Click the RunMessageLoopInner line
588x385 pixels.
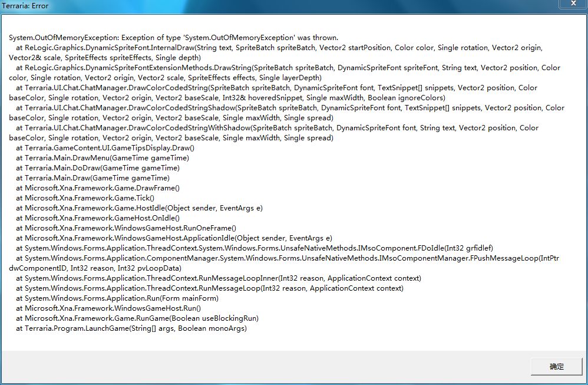click(218, 278)
